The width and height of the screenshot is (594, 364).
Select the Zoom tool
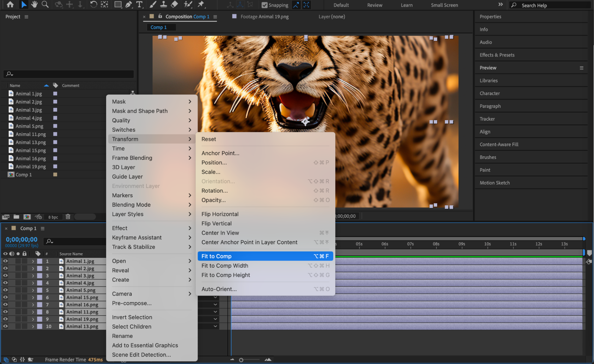(45, 4)
